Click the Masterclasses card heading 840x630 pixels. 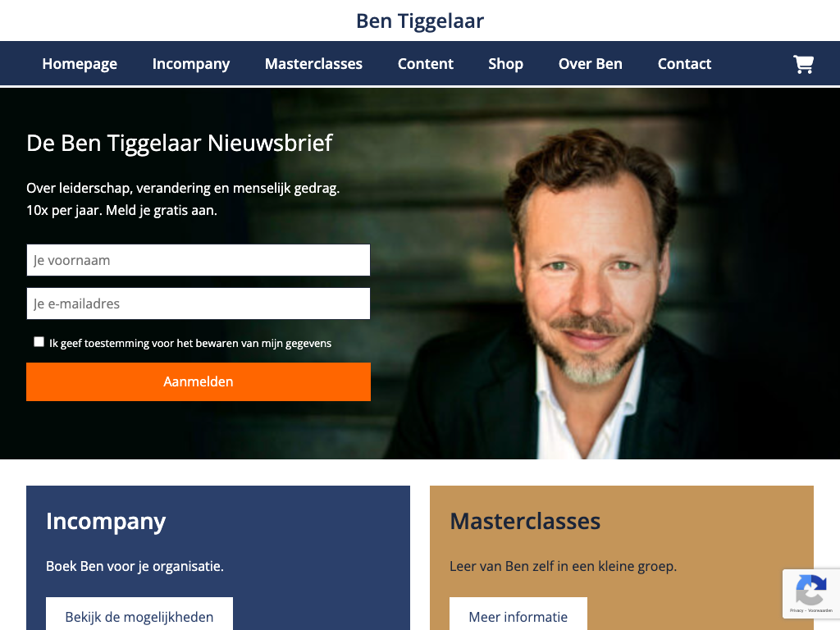525,521
